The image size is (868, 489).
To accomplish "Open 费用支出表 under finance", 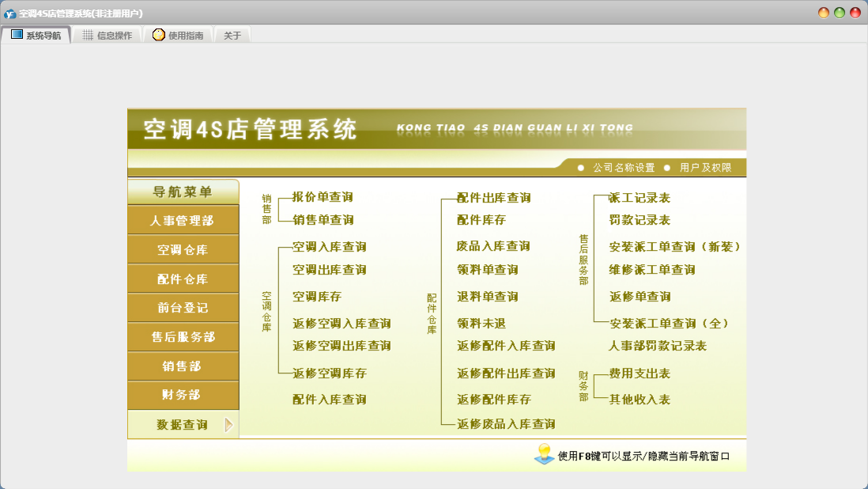I will click(640, 373).
